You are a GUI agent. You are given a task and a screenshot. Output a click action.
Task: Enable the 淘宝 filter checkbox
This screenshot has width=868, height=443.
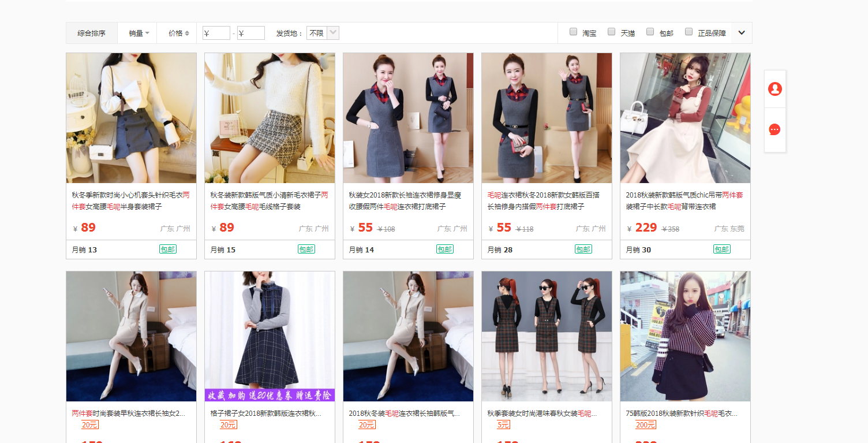click(573, 32)
